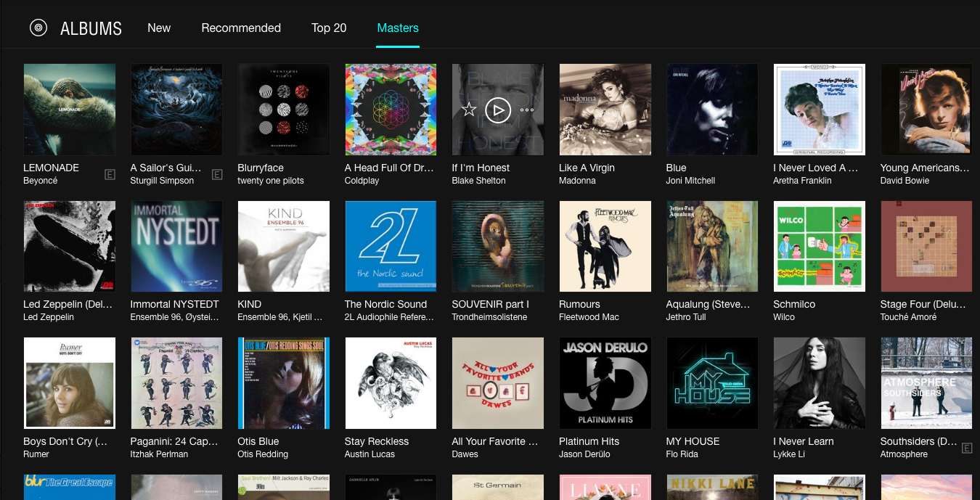Go to artist Sturgill Simpson
Screen dimensions: 980x500
[163, 181]
